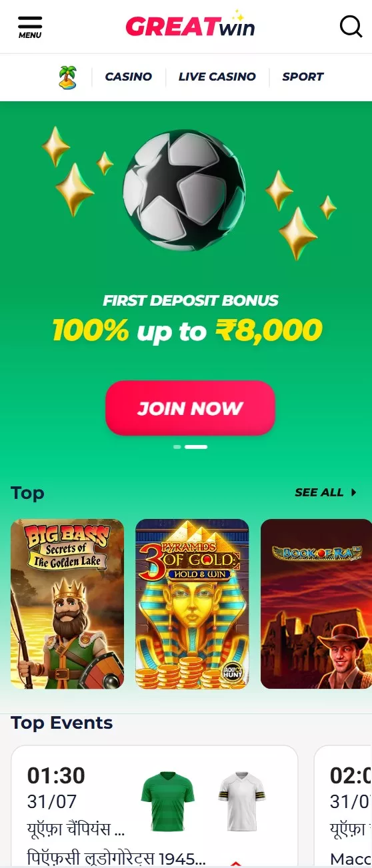Click the SEE ALL arrow icon

click(354, 492)
